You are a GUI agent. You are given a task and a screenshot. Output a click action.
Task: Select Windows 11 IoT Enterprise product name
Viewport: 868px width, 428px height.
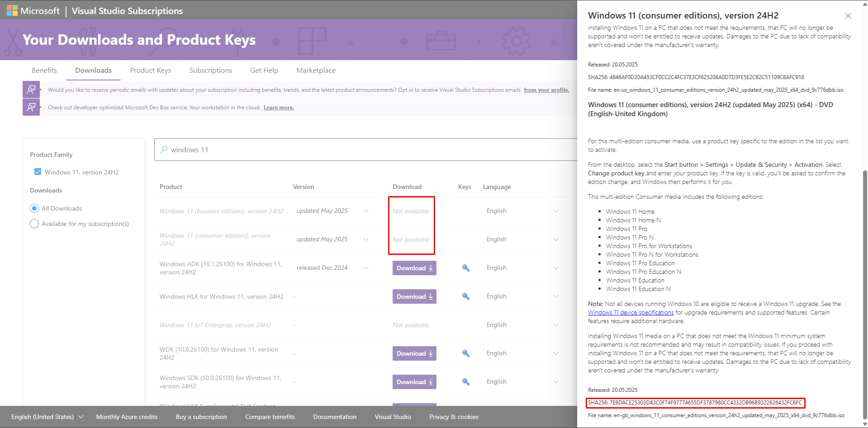[x=215, y=325]
